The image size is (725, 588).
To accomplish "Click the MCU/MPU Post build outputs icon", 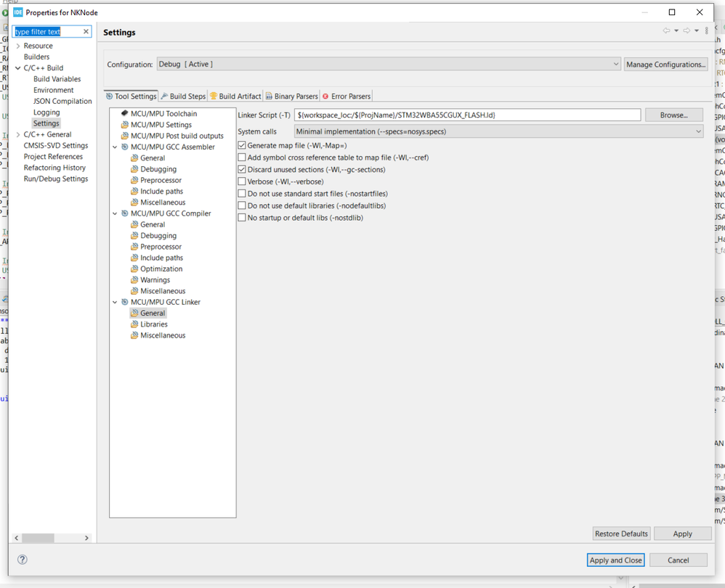I will click(124, 135).
